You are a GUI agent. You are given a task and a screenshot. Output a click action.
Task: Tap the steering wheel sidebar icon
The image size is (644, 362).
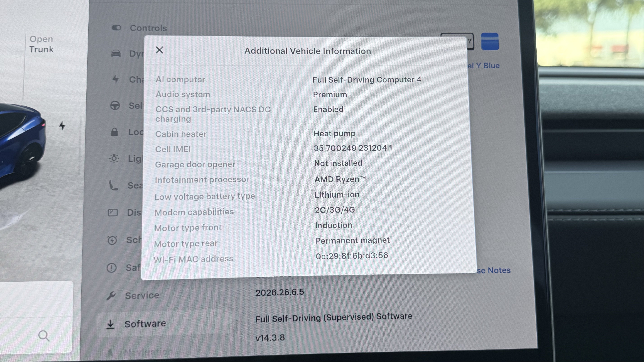(x=115, y=105)
